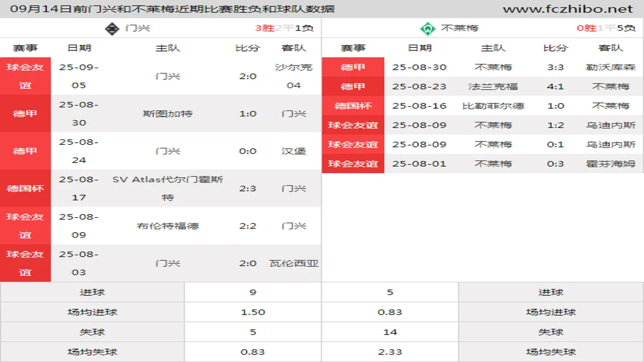Click the 不莱梅 team name header
The image size is (644, 362).
click(459, 28)
